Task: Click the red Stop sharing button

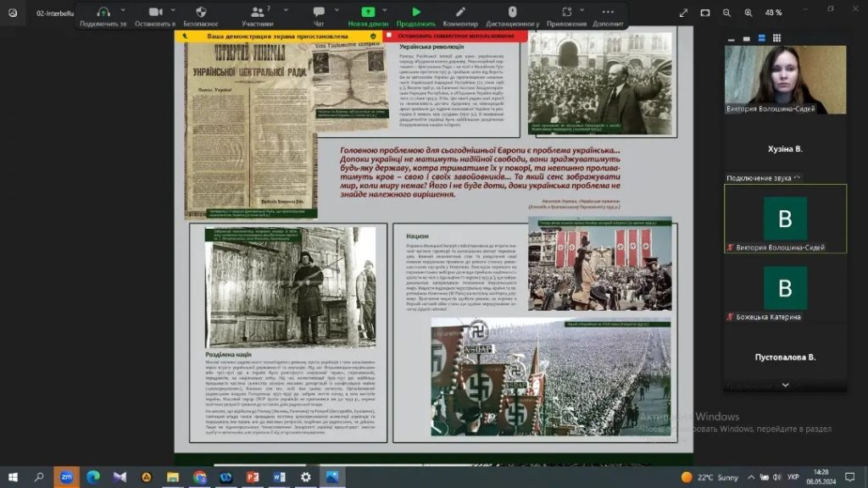Action: pos(455,36)
